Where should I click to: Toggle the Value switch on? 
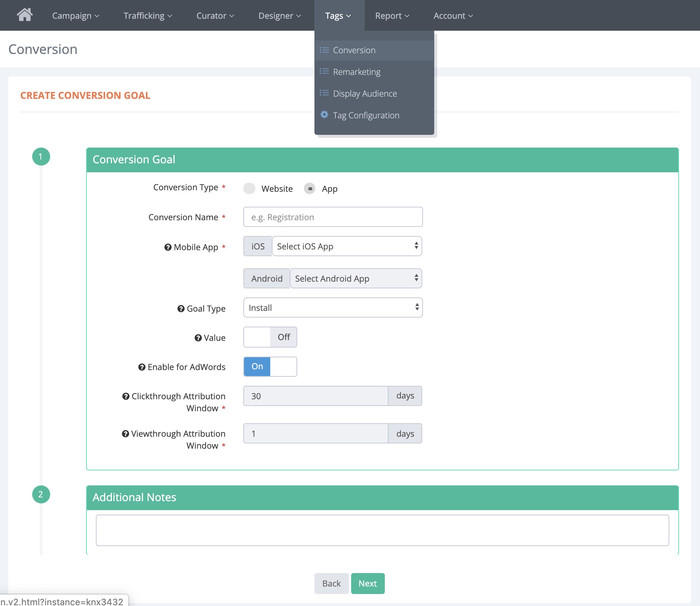pyautogui.click(x=270, y=337)
